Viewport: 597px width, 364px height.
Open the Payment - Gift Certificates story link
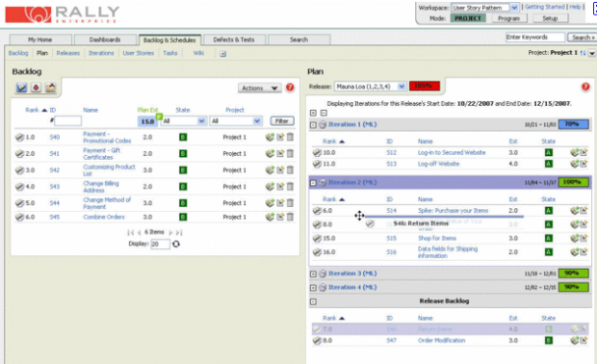pos(102,154)
